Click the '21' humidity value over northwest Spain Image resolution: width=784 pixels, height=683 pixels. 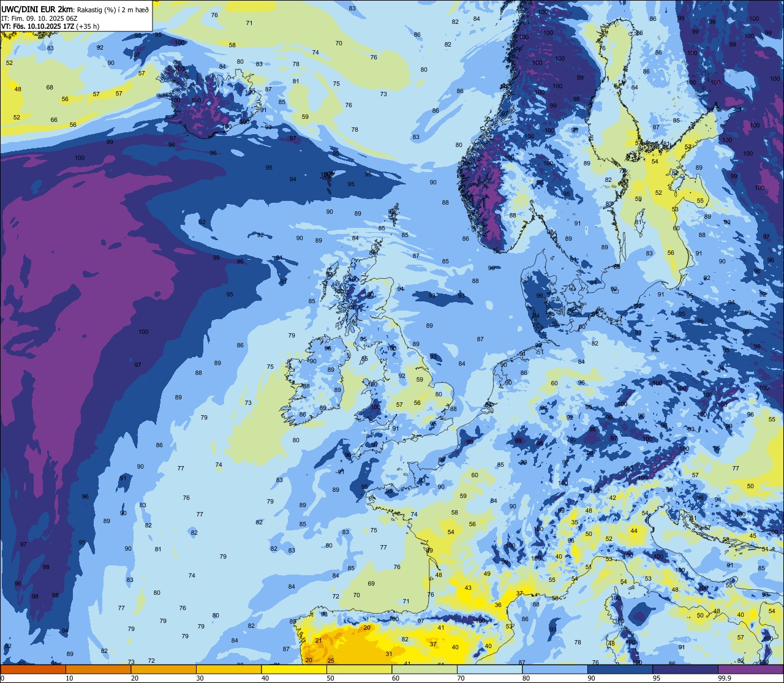(318, 640)
